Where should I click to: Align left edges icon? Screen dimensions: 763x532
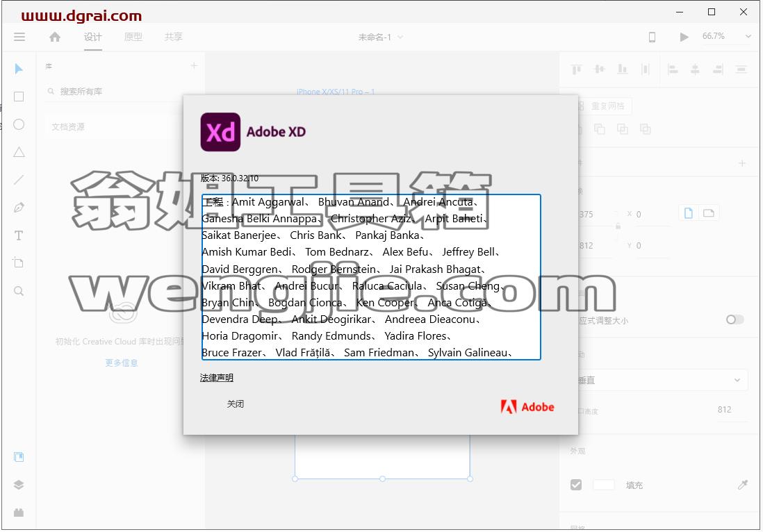coord(673,69)
